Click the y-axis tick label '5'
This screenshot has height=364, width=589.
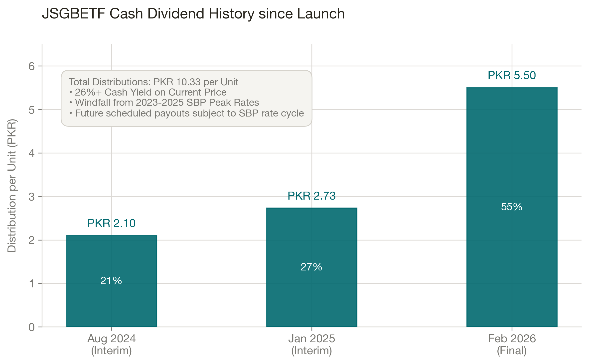(32, 110)
